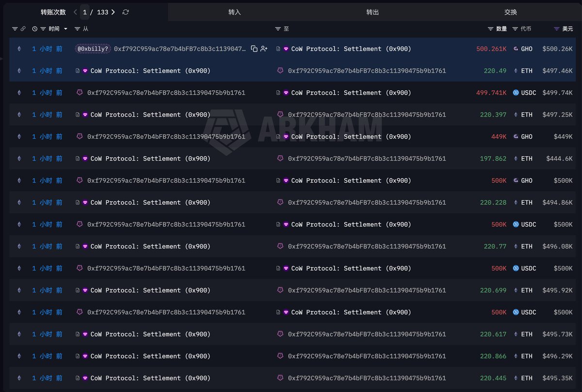Open the sender address in the 449K GHO row
The width and height of the screenshot is (582, 392).
[166, 137]
